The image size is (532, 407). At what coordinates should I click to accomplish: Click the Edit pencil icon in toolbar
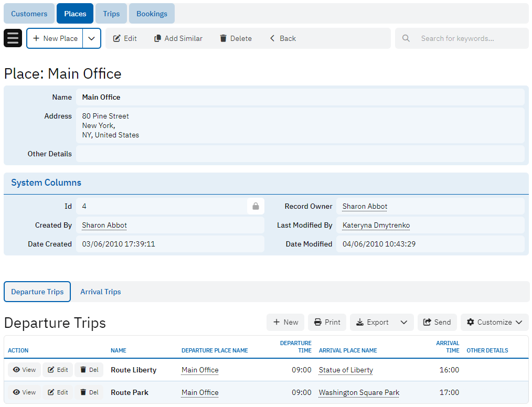click(117, 38)
